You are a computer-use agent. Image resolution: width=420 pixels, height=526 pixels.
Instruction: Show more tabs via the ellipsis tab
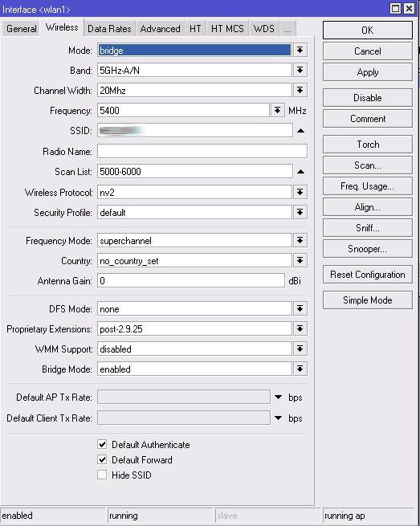(x=287, y=29)
